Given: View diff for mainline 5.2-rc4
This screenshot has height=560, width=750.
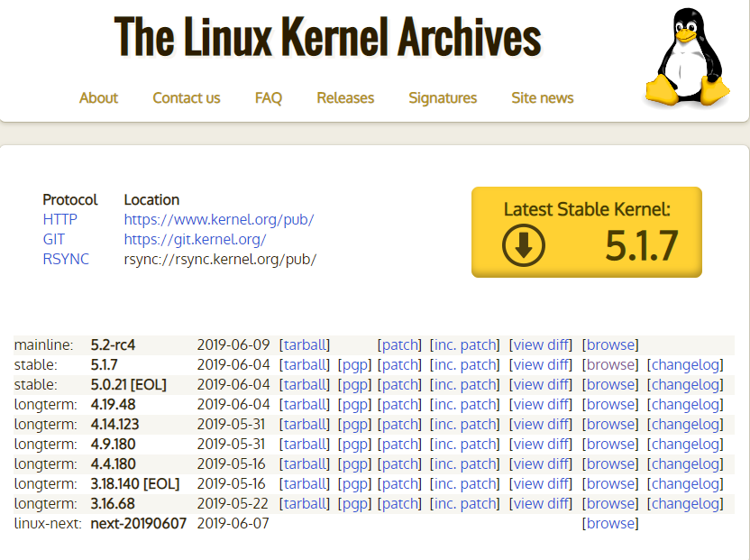Looking at the screenshot, I should [541, 344].
